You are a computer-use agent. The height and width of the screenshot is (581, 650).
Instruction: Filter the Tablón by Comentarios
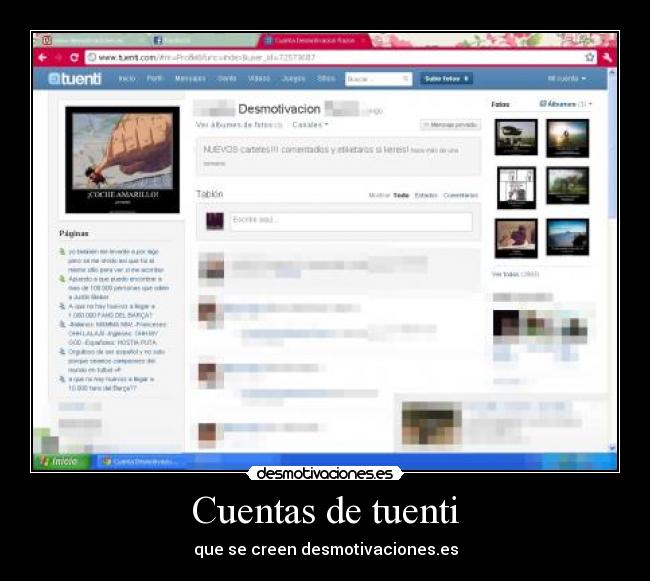[x=461, y=195]
